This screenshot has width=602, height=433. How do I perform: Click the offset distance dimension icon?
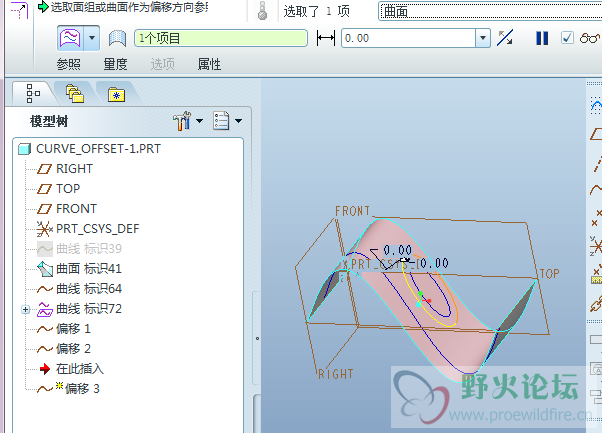(x=326, y=38)
